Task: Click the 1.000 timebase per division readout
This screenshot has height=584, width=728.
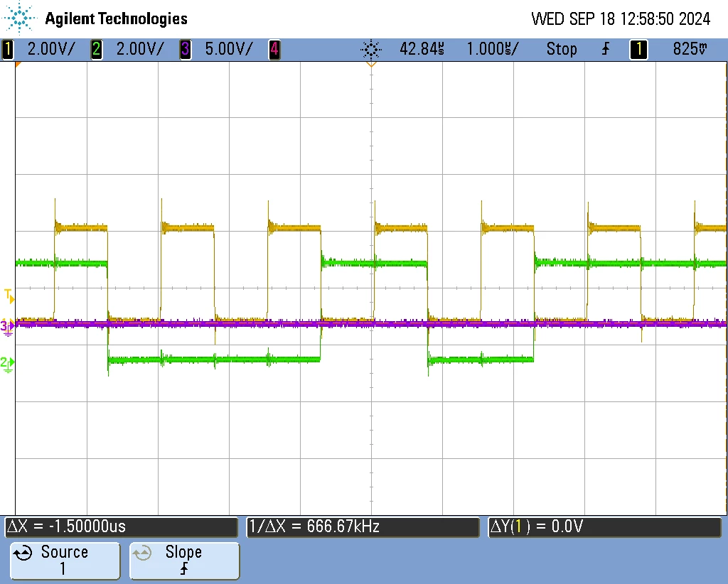Action: coord(493,49)
